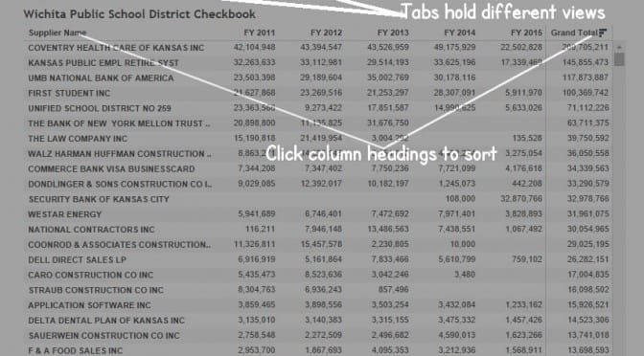
Task: Sort by the Supplier Name column heading
Action: pos(57,33)
